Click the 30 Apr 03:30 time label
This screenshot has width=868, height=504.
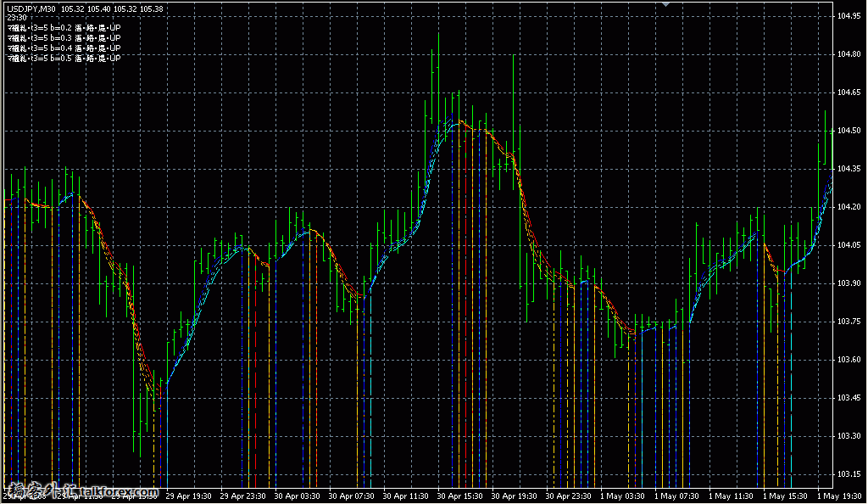pyautogui.click(x=297, y=496)
